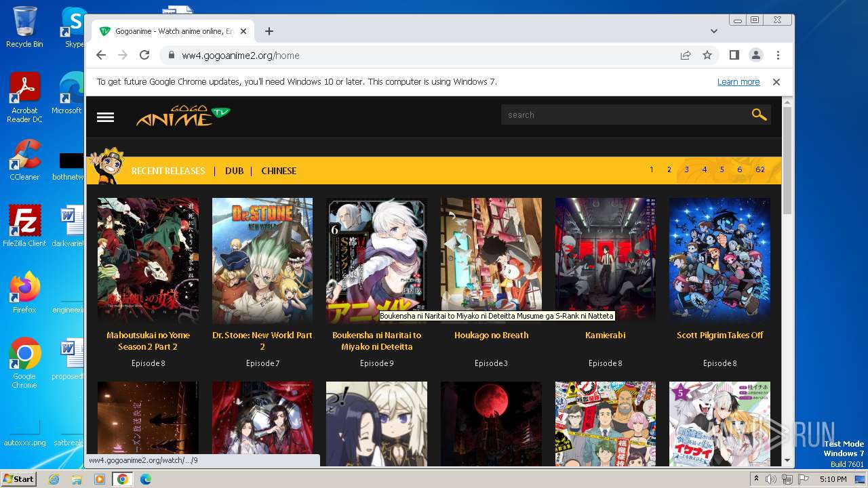Click Episode 9 under Boukensha ni Naritai
The height and width of the screenshot is (488, 868).
tap(376, 363)
